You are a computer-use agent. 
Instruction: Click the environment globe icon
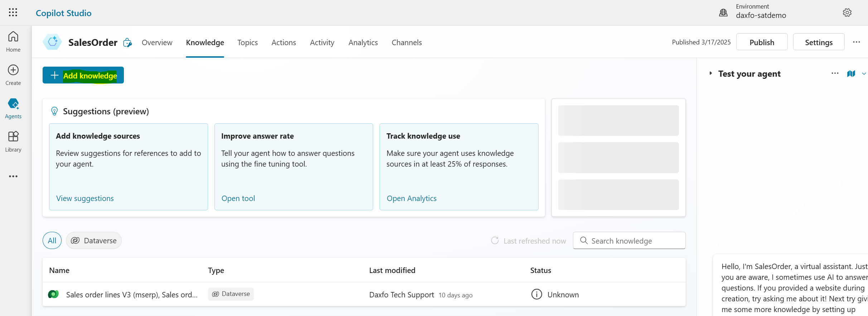click(723, 13)
